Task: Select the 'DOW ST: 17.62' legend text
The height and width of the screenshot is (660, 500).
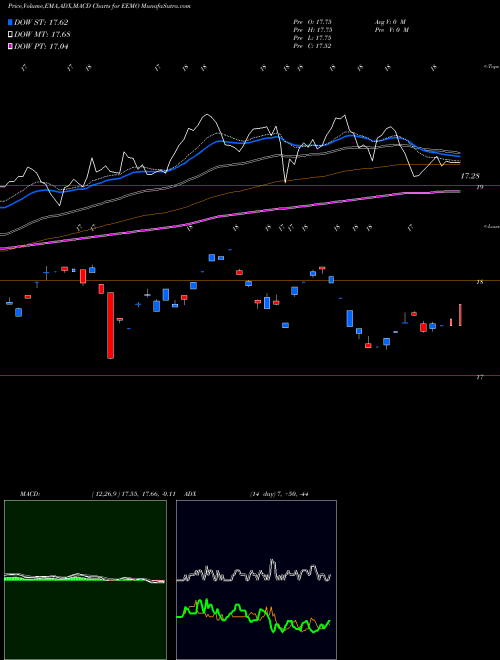Action: (41, 22)
